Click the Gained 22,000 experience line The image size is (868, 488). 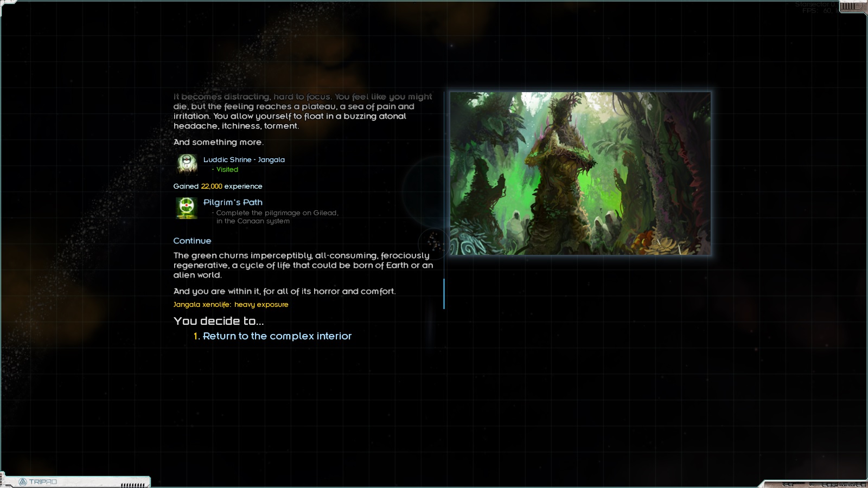(x=218, y=187)
